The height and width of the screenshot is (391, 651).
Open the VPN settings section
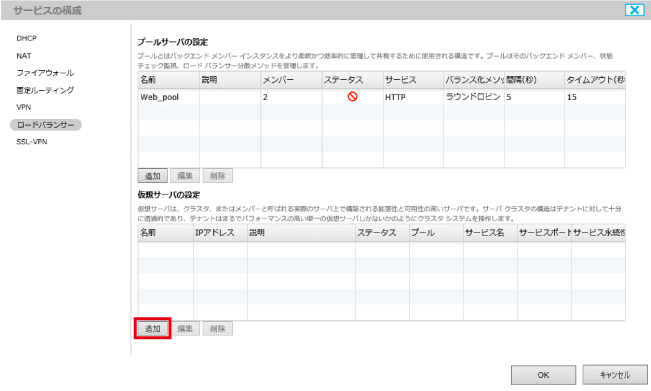pyautogui.click(x=24, y=107)
